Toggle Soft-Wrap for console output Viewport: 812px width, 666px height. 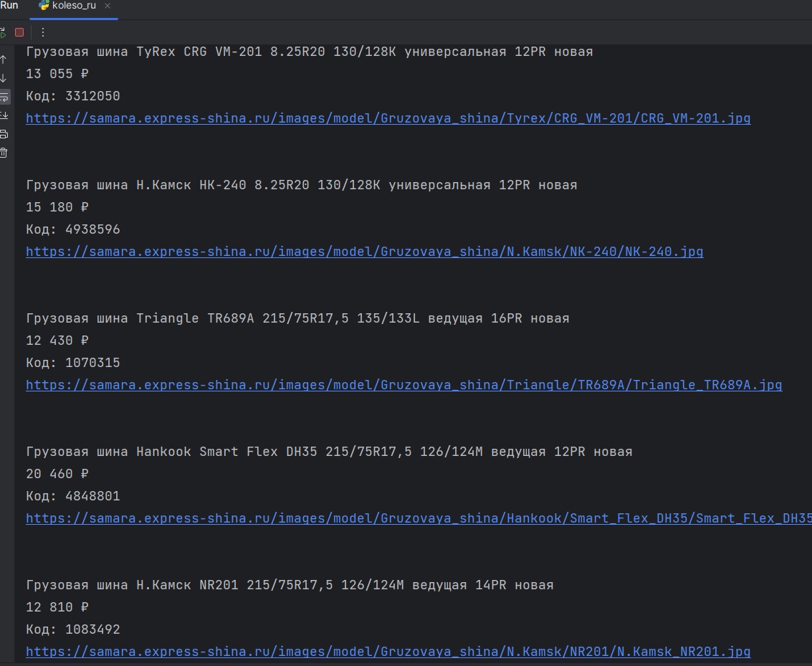(4, 97)
